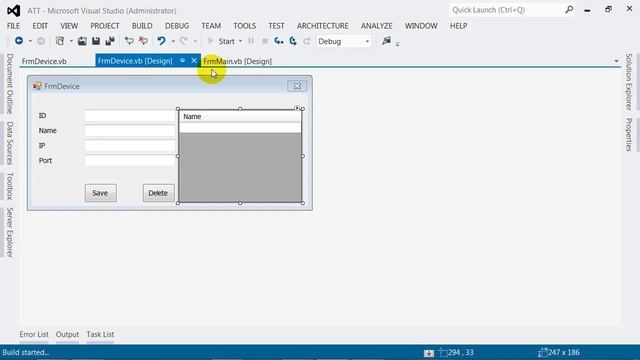Click the Navigate Backward arrow icon

[x=19, y=41]
